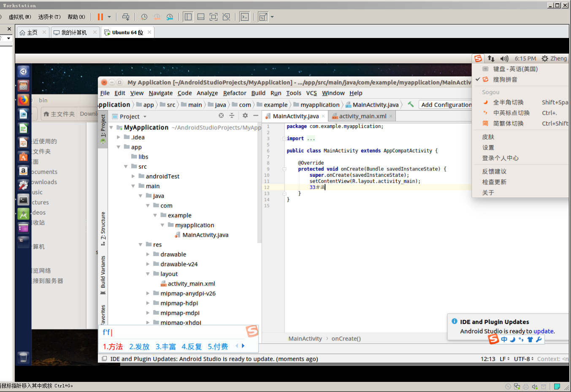Collapse the res folder node
The image size is (571, 392).
141,244
